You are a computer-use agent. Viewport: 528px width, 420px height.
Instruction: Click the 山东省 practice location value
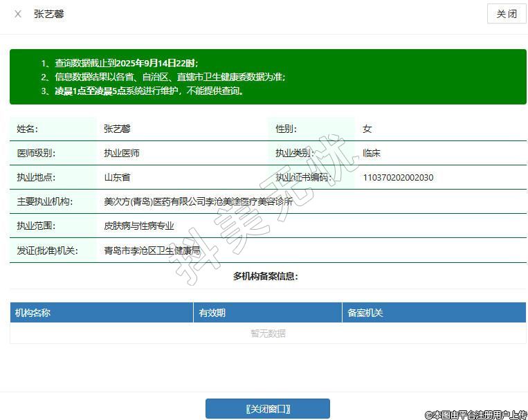(117, 178)
